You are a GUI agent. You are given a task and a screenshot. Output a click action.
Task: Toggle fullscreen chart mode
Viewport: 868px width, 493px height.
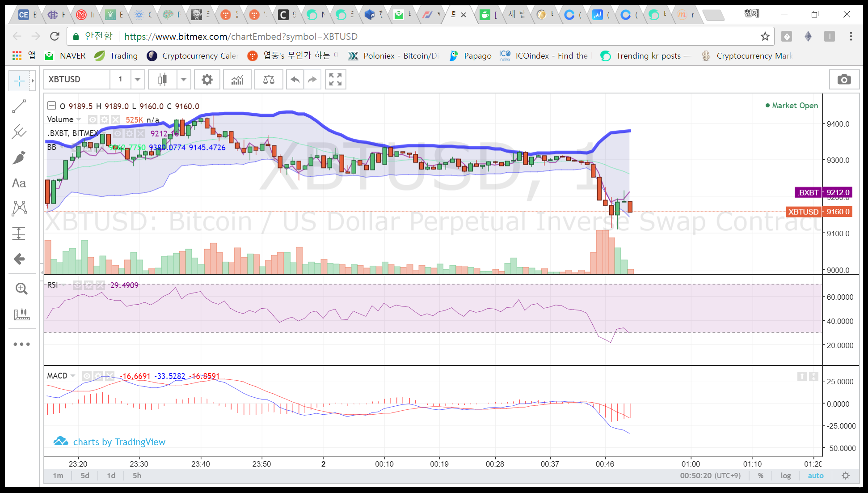click(x=335, y=80)
